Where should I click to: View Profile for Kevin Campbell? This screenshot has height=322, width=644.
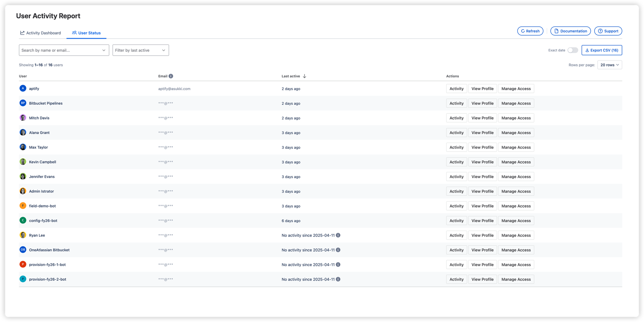pyautogui.click(x=482, y=162)
